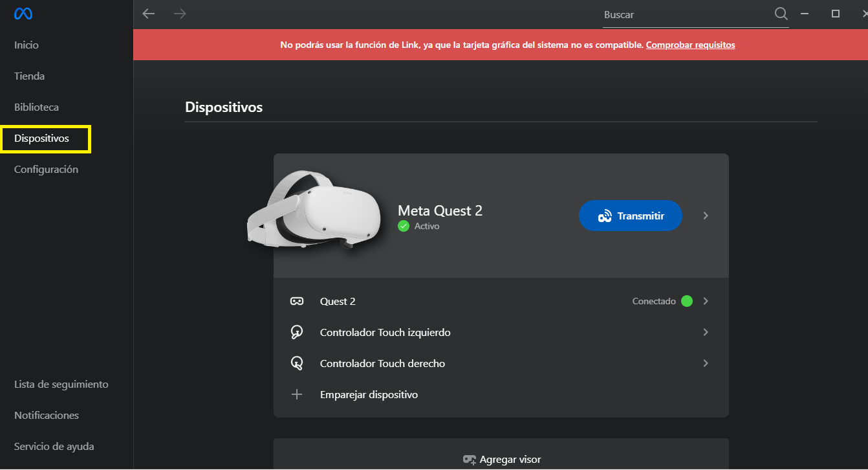The height and width of the screenshot is (470, 868).
Task: Expand the Meta Quest 2 chevron next to Transmitir
Action: (706, 216)
